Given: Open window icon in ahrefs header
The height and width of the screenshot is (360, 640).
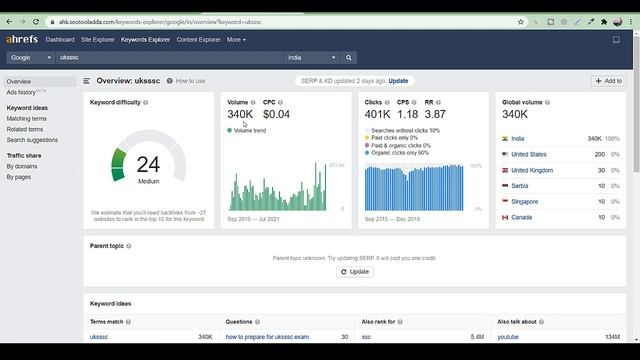Looking at the screenshot, I should pyautogui.click(x=616, y=40).
